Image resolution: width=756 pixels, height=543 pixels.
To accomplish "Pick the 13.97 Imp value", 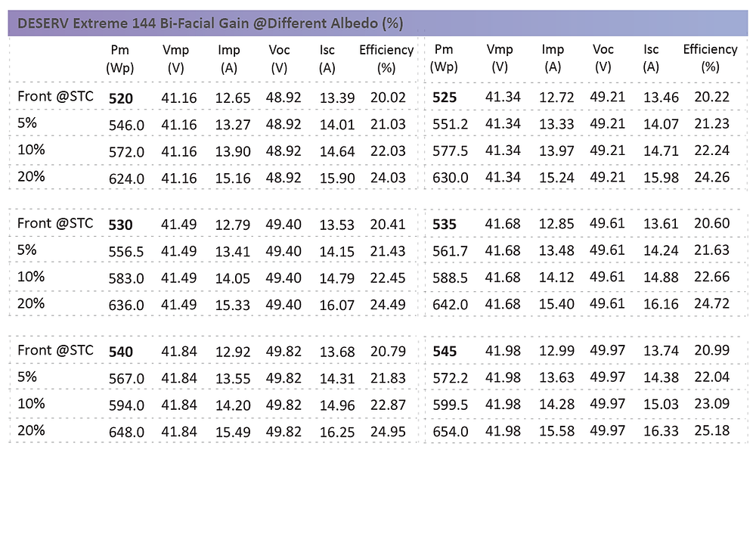I will click(x=557, y=151).
